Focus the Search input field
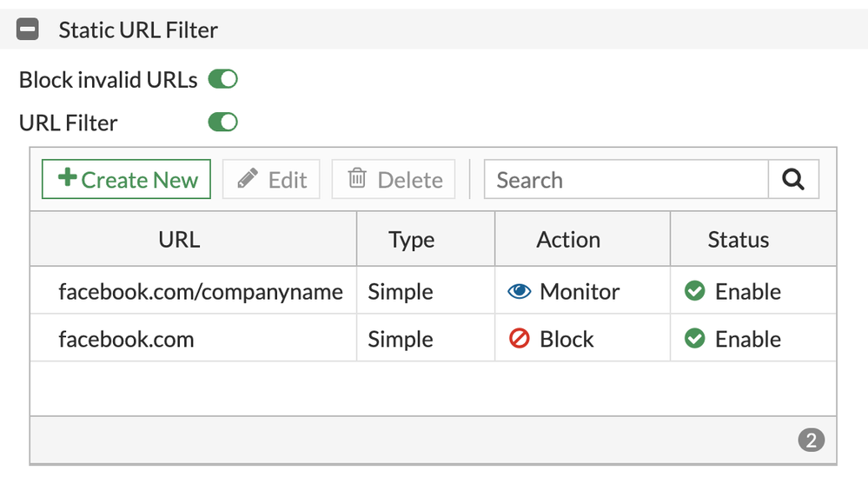Viewport: 868px width, 477px height. pos(626,180)
